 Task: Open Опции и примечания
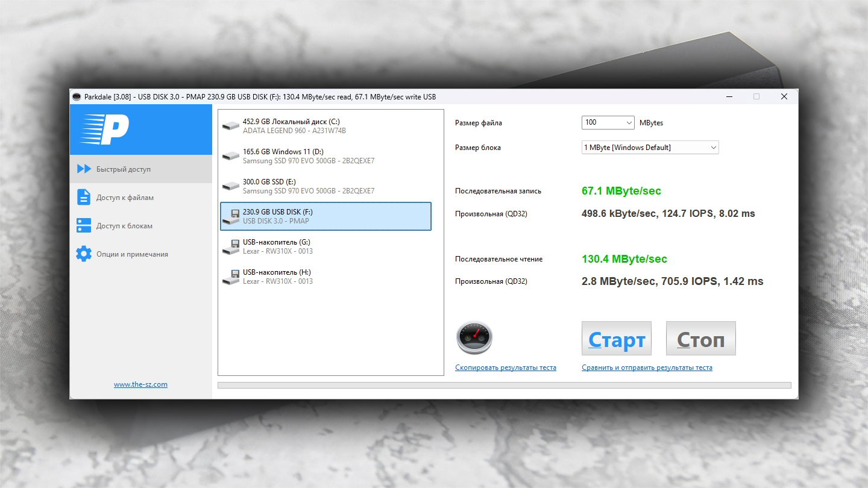(141, 254)
